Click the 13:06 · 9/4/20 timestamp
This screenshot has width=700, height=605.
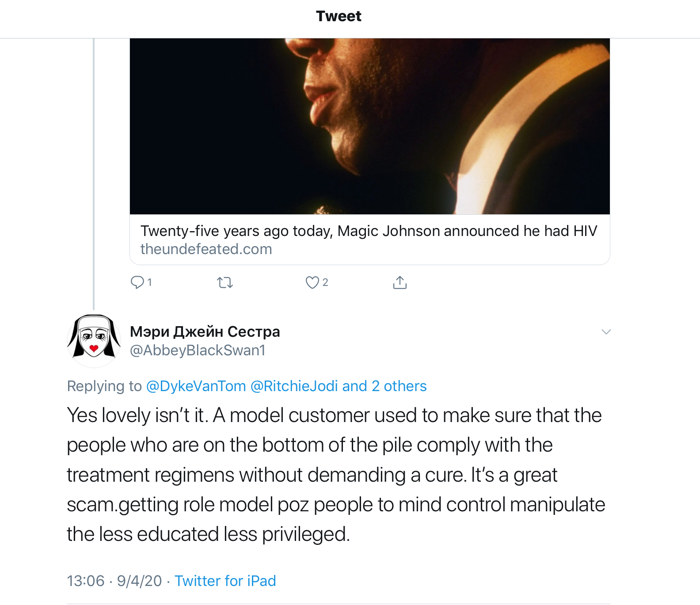(x=114, y=581)
